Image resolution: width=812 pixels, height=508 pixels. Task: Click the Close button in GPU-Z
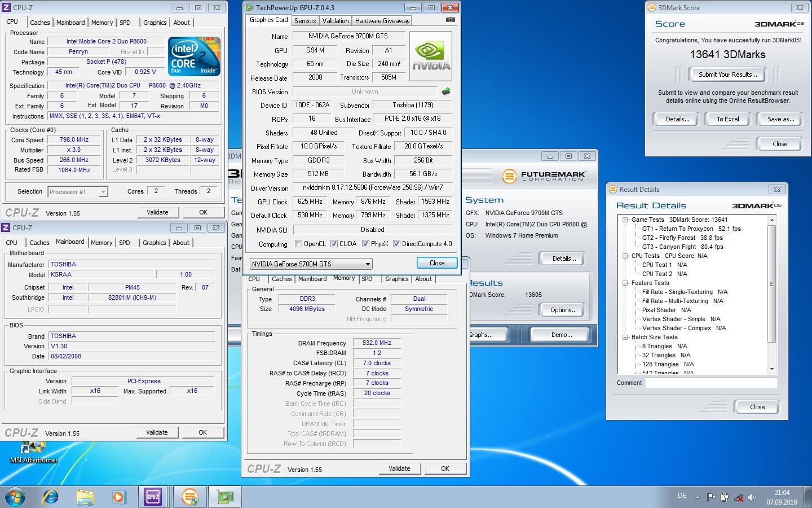[x=437, y=263]
